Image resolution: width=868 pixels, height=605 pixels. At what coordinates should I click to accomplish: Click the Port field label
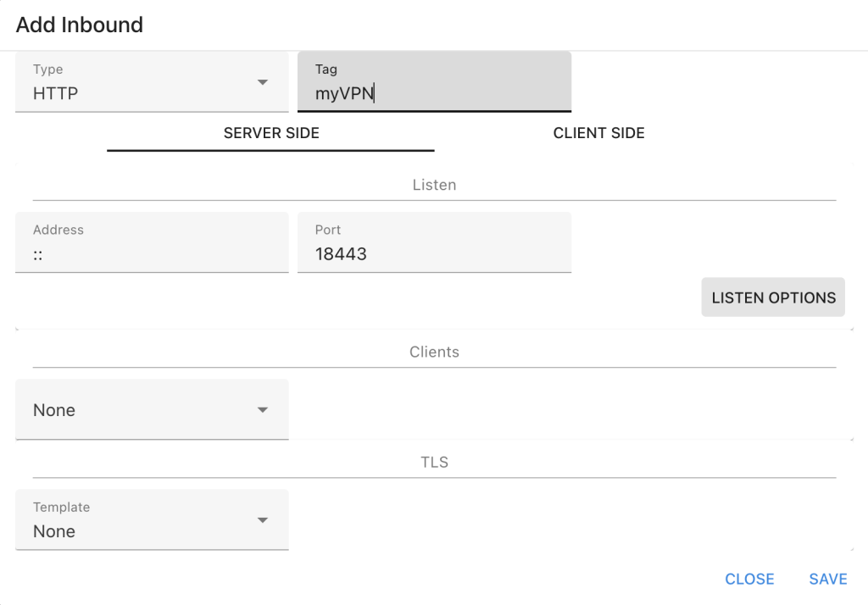(x=328, y=230)
